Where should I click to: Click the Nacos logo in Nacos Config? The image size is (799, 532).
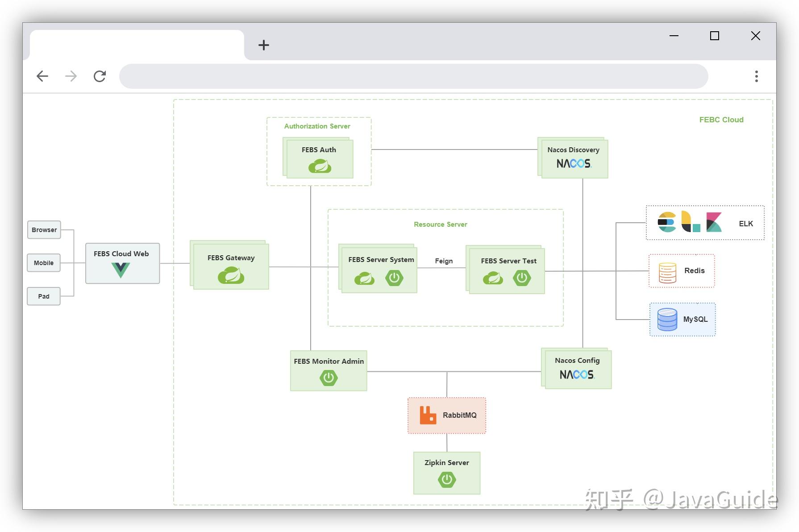coord(577,374)
